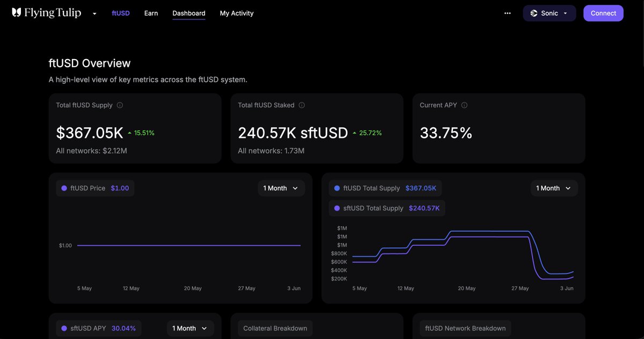Click the 30.04% sftUSD APY value
Viewport: 644px width, 339px height.
coord(123,328)
